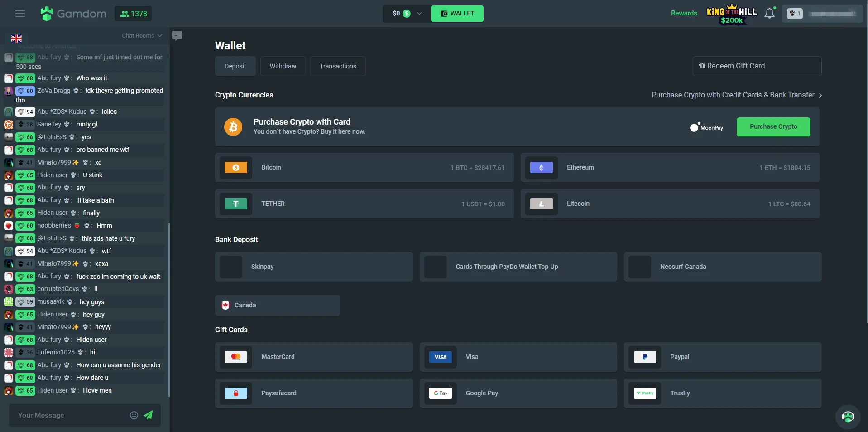Screen dimensions: 868x432
Task: Switch to the Transactions tab
Action: pyautogui.click(x=338, y=66)
